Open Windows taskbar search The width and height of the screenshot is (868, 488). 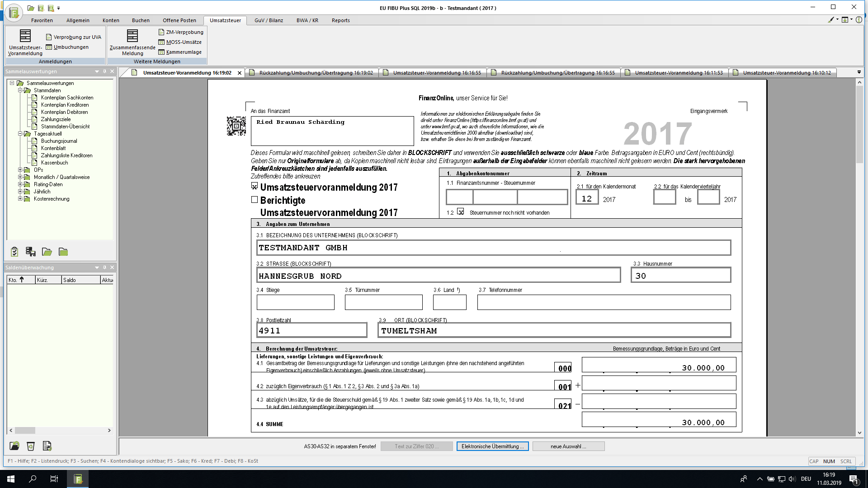[x=33, y=479]
